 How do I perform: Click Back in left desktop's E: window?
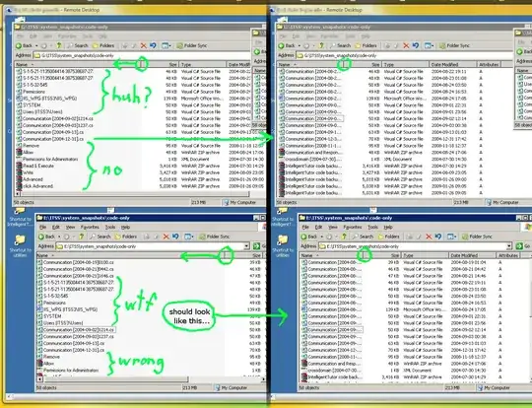(x=46, y=237)
